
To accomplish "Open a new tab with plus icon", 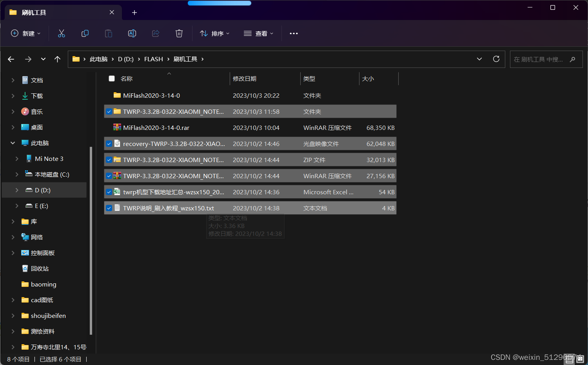I will (x=134, y=13).
